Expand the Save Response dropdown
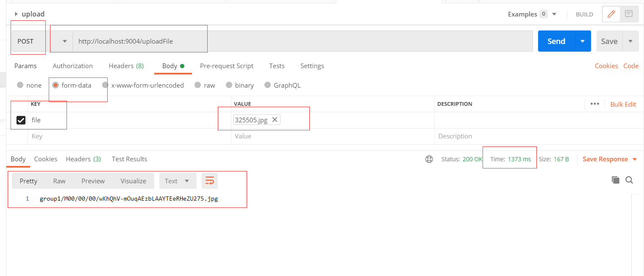Image resolution: width=644 pixels, height=276 pixels. [634, 159]
